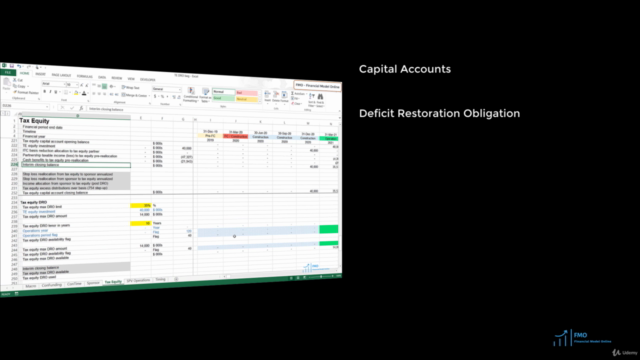Select the Pre-FC timeline cell
640x360 pixels.
click(210, 136)
